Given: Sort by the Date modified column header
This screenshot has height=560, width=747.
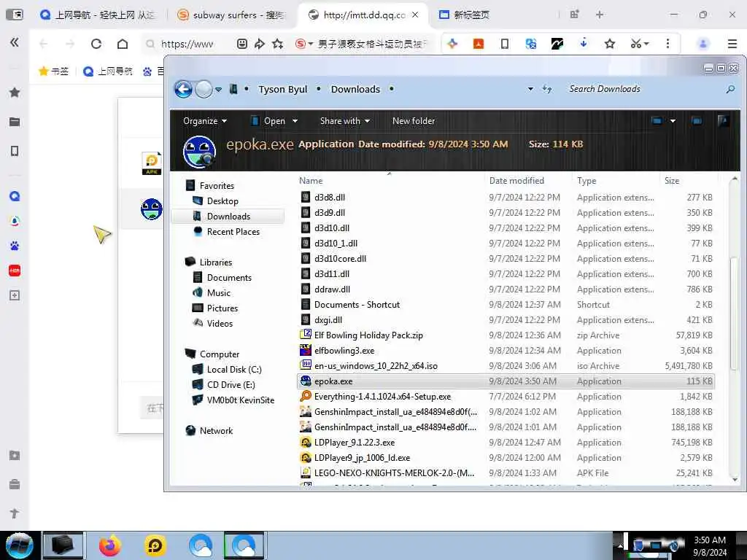Looking at the screenshot, I should pyautogui.click(x=516, y=181).
